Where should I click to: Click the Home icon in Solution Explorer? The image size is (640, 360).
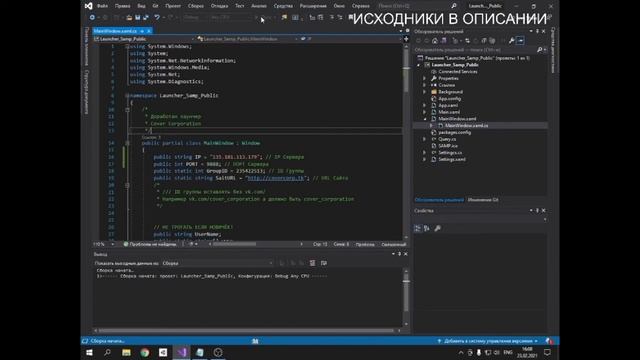pyautogui.click(x=435, y=41)
